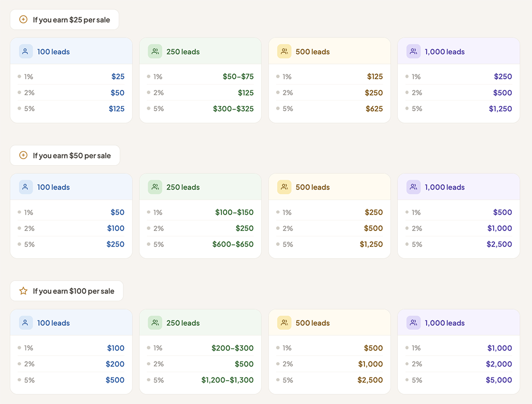Click the $600–$650 earnings value
The image size is (532, 404).
[233, 244]
